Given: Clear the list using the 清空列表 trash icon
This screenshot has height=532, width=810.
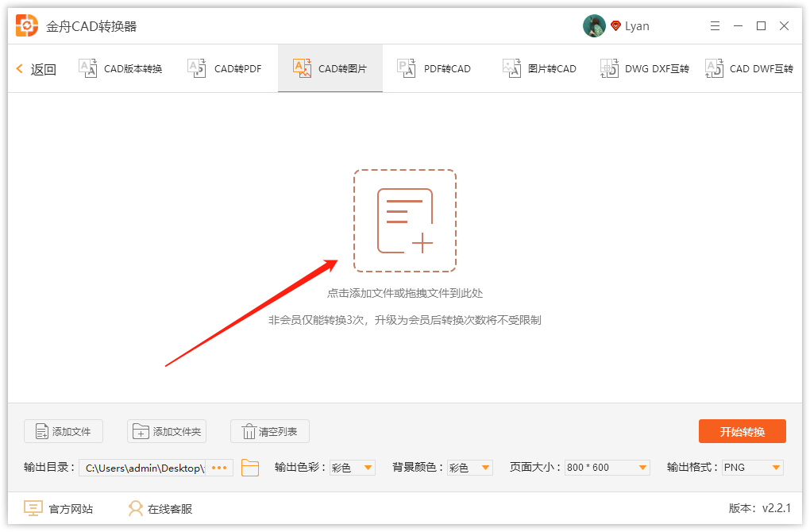Looking at the screenshot, I should (x=251, y=431).
